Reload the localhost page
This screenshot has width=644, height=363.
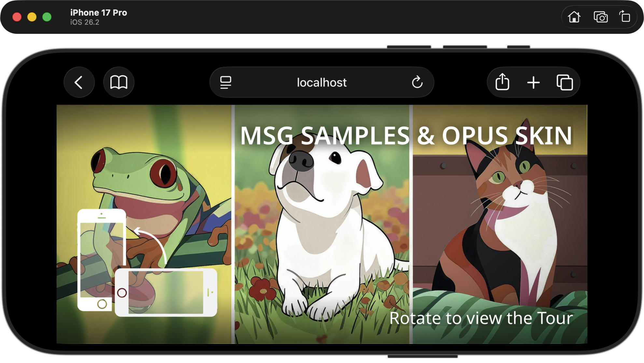tap(417, 82)
